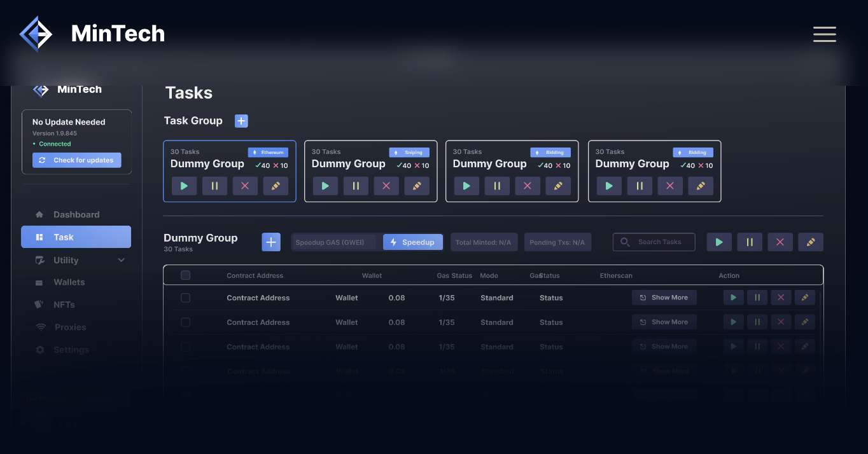Click the small MinTech logo in sidebar
868x454 pixels.
[67, 90]
